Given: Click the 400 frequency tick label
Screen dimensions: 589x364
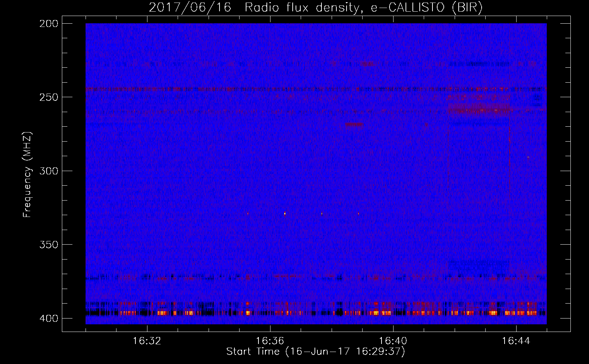Looking at the screenshot, I should [x=48, y=318].
